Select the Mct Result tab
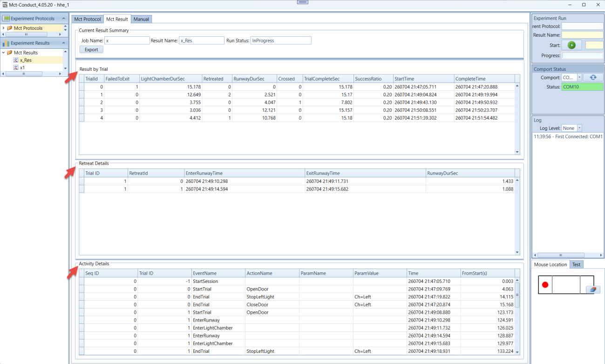This screenshot has width=605, height=364. click(x=117, y=19)
